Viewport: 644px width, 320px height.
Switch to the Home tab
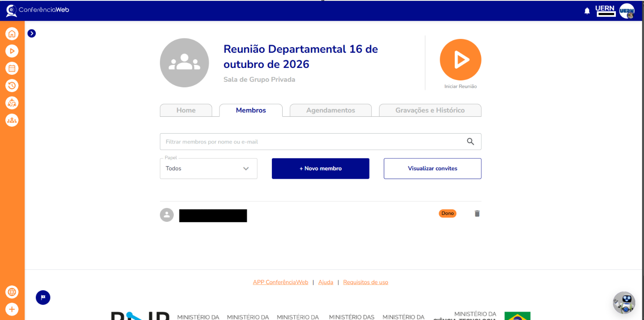click(186, 110)
